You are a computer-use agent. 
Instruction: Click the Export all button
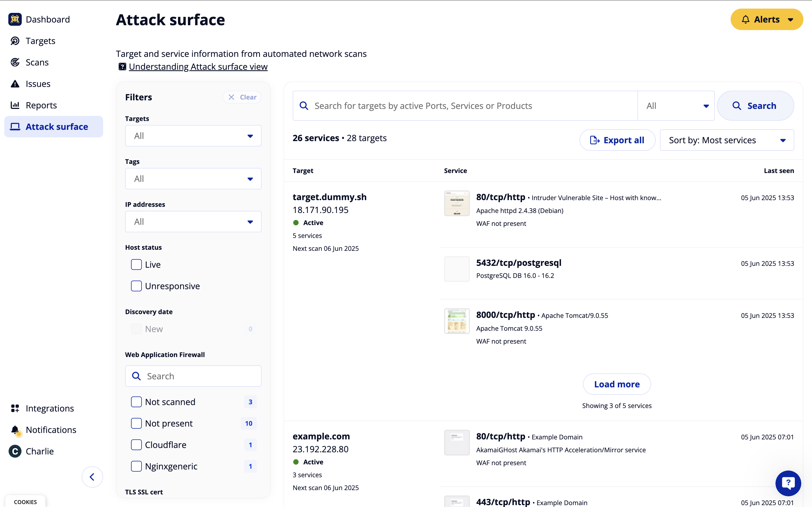pyautogui.click(x=617, y=140)
